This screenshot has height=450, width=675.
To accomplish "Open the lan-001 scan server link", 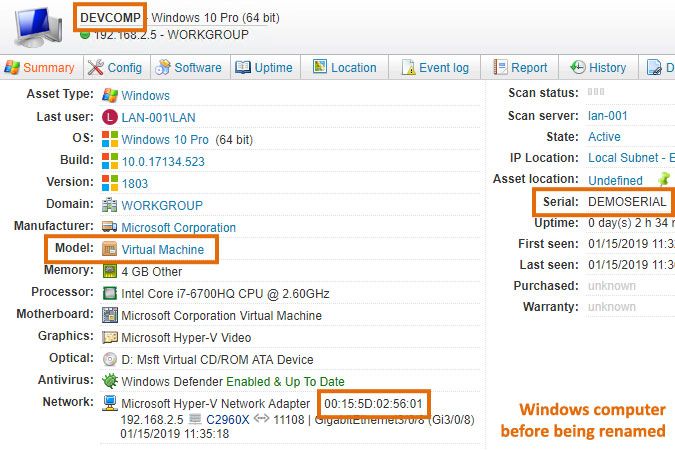I will [x=608, y=115].
